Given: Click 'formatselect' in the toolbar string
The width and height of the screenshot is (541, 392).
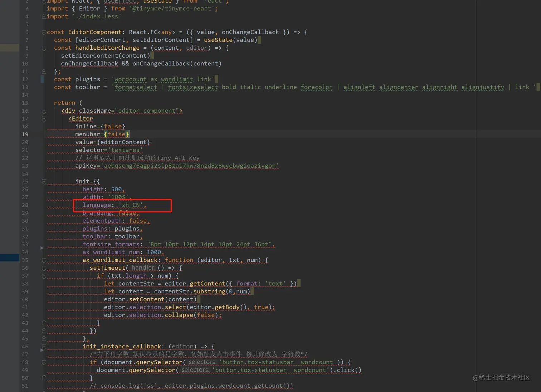Looking at the screenshot, I should click(136, 87).
